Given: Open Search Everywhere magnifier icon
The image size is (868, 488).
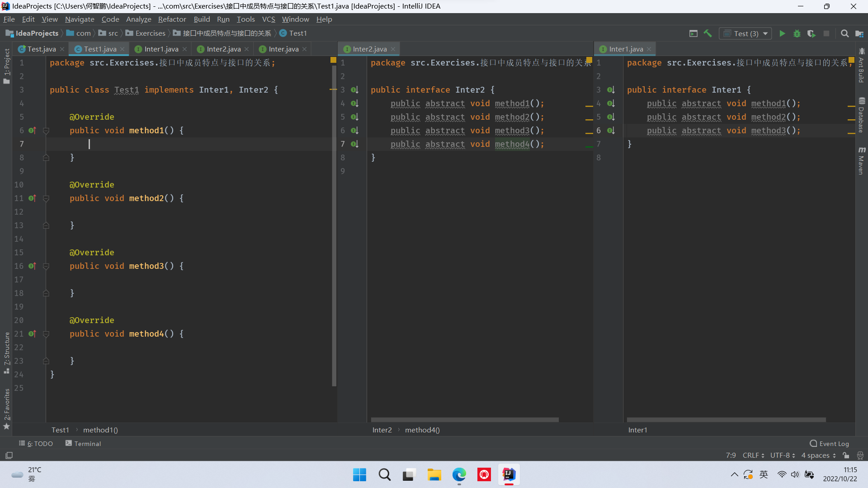Looking at the screenshot, I should click(x=844, y=33).
